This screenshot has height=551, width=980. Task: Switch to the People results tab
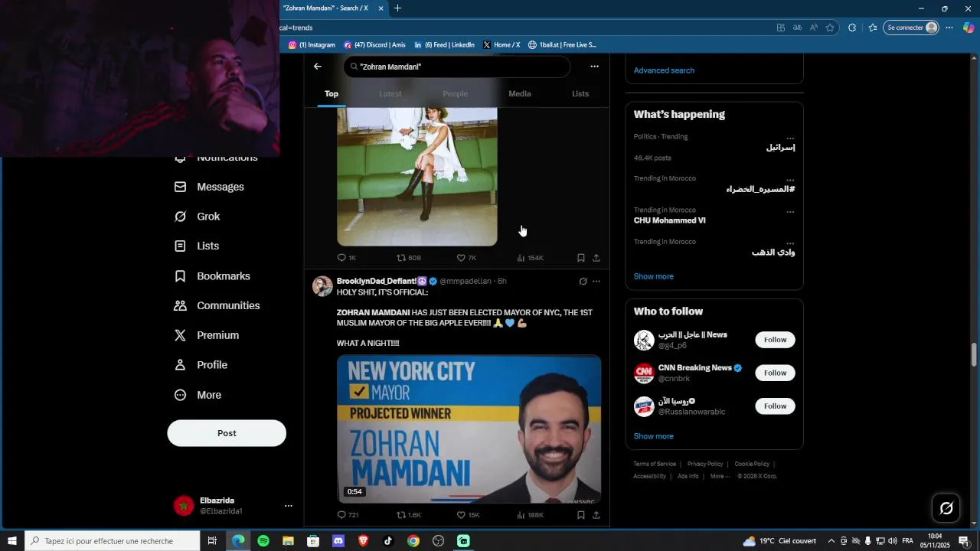pos(455,93)
